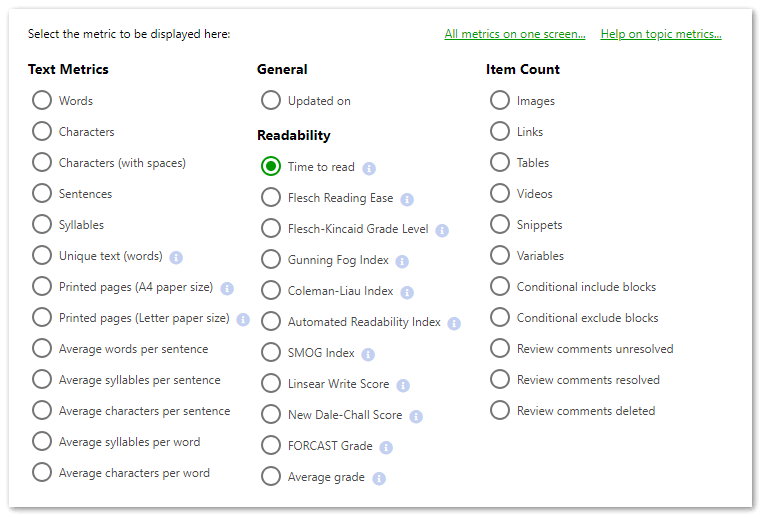The height and width of the screenshot is (517, 762).
Task: Click info icon beside Printed pages (Letter paper size)
Action: 243,319
